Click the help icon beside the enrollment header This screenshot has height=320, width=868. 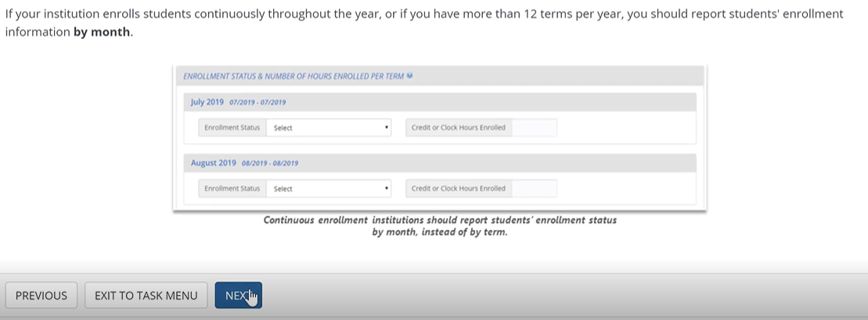(x=409, y=76)
